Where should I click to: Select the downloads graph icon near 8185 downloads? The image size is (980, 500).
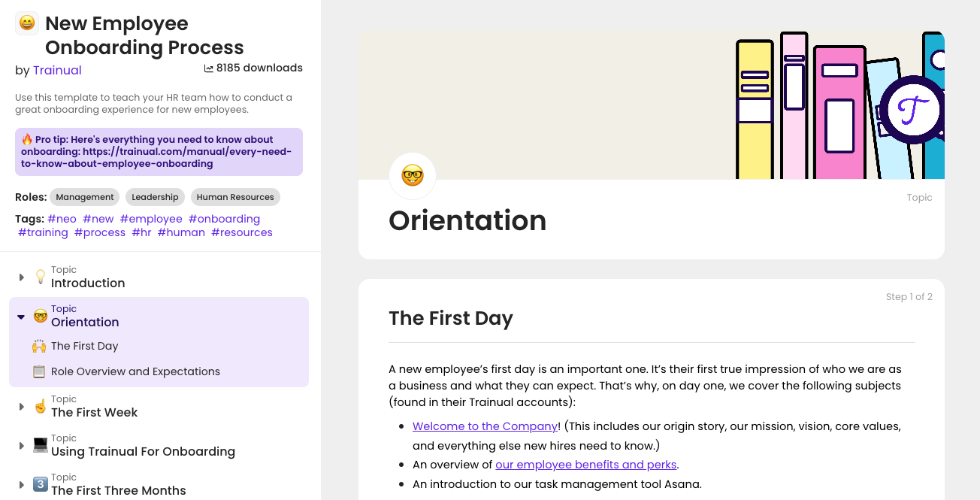tap(207, 68)
